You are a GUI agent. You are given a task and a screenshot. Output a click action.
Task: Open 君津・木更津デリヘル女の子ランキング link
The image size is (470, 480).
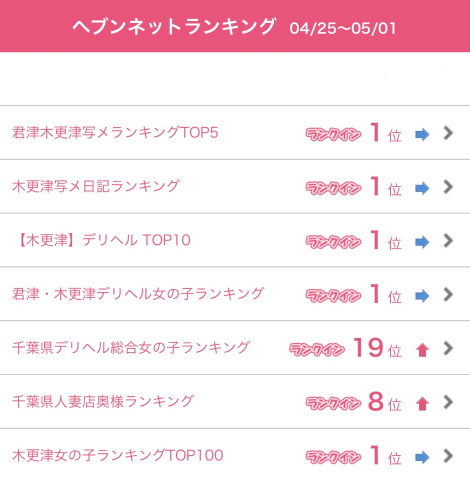click(x=138, y=294)
